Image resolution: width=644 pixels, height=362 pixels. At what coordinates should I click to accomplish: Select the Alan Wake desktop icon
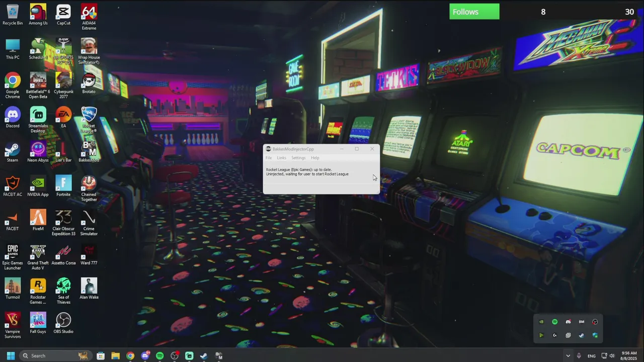[x=89, y=288]
